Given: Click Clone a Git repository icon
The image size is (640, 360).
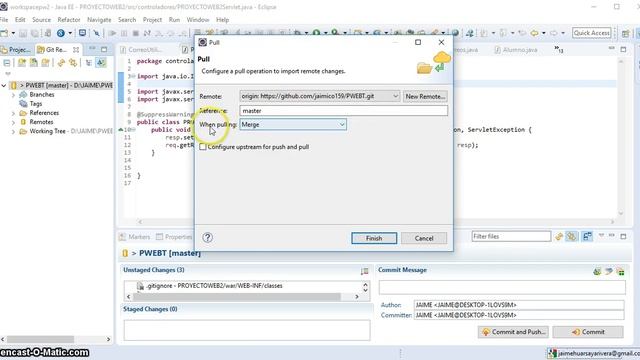Looking at the screenshot, I should pyautogui.click(x=33, y=63).
